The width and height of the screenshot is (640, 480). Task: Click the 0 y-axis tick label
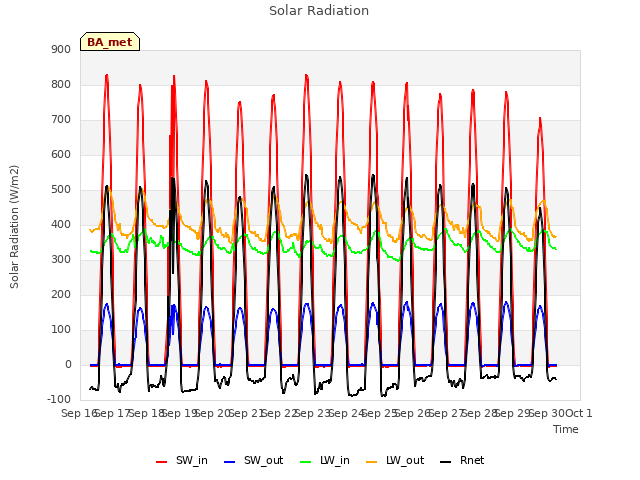[x=68, y=365]
